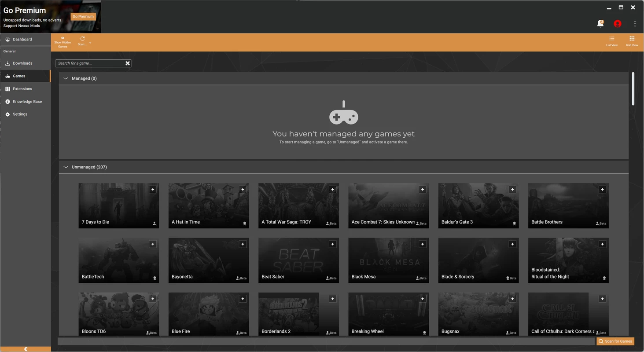Open the Dashboard page

(x=25, y=39)
